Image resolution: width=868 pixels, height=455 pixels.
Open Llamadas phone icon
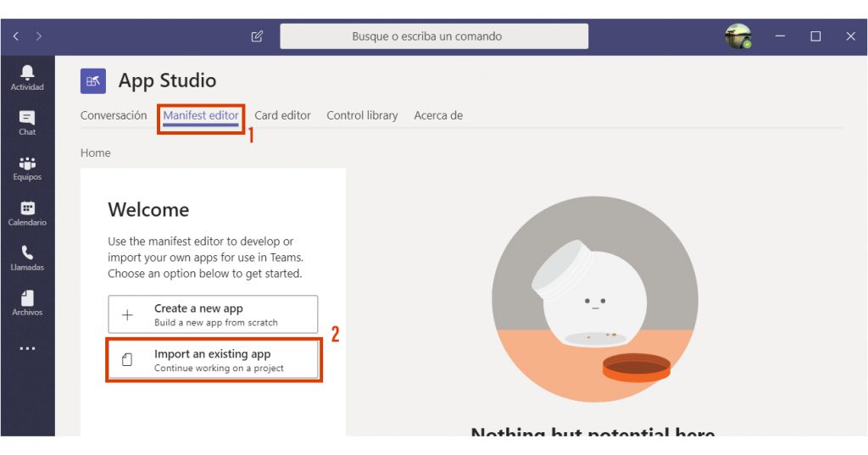pos(27,258)
